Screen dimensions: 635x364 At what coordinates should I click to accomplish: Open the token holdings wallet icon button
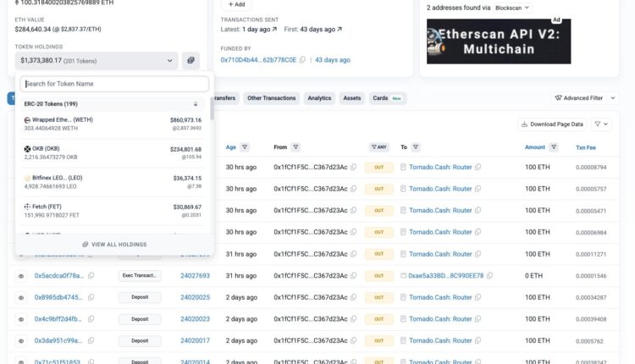tap(190, 60)
